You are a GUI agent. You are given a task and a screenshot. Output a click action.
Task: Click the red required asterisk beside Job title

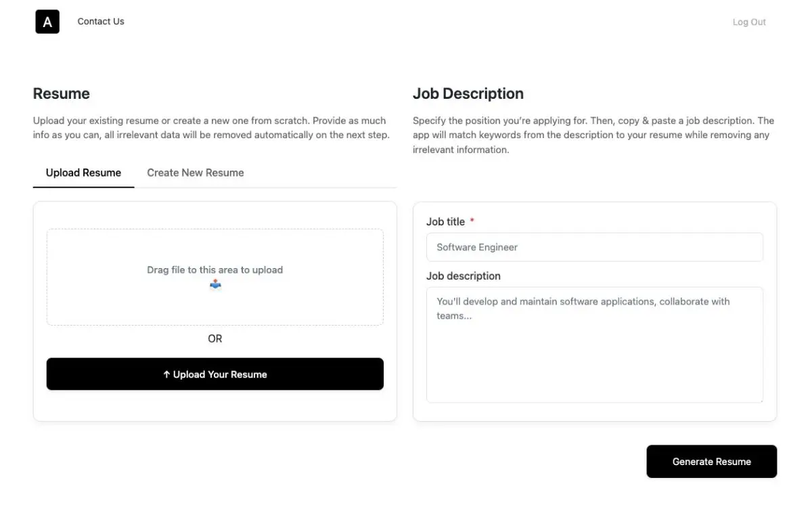point(472,220)
